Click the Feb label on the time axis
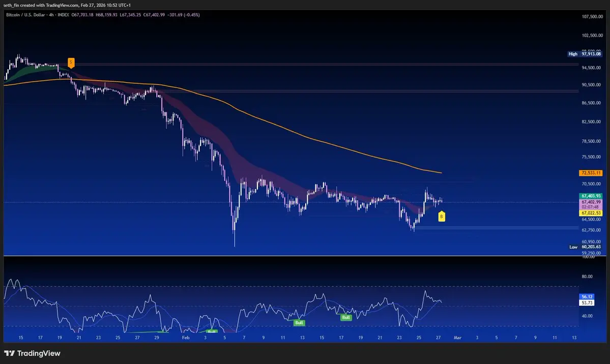610x364 pixels. coord(186,338)
